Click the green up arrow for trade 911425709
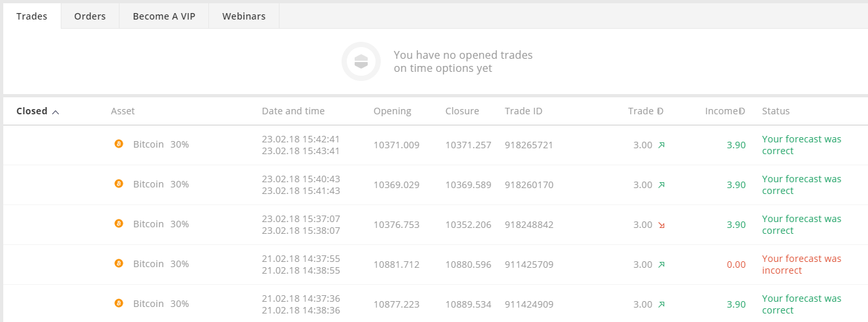The width and height of the screenshot is (868, 322). click(x=662, y=265)
